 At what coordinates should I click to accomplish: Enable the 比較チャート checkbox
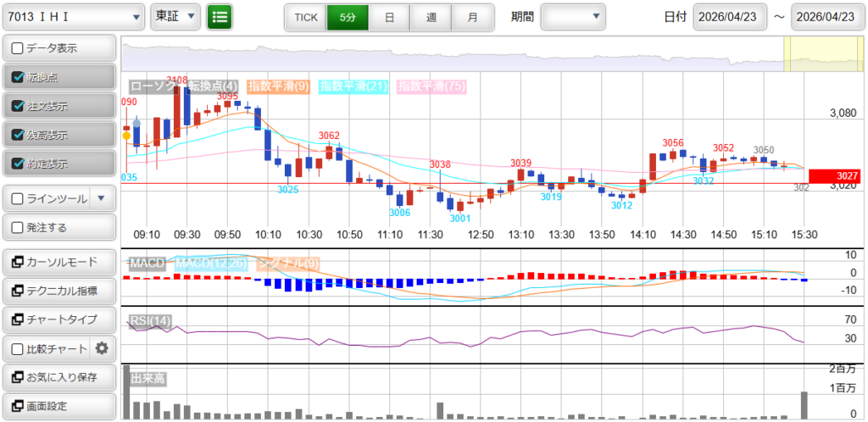point(18,348)
